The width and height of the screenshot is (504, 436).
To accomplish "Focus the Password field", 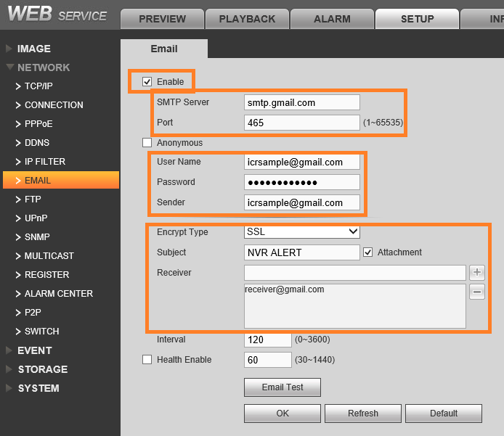I will coord(302,182).
